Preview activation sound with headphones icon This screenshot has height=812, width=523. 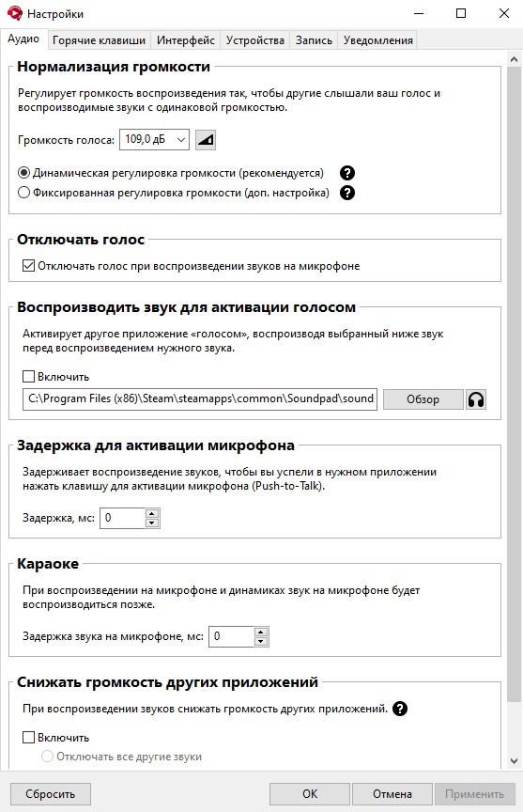click(x=476, y=399)
